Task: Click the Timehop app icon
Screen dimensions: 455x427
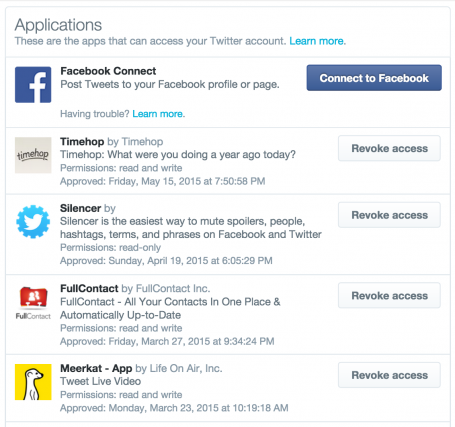Action: [x=33, y=155]
